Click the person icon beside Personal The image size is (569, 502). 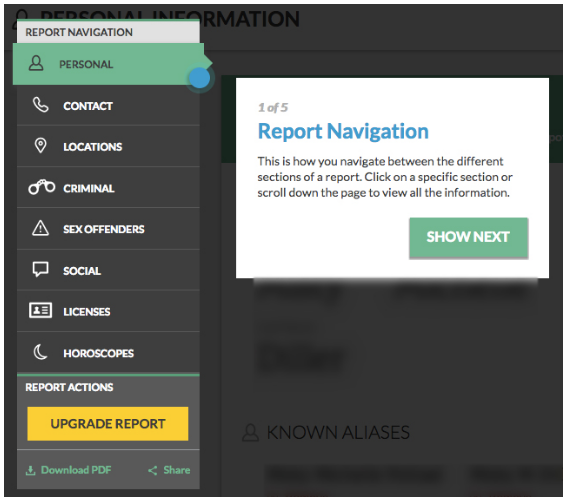point(36,63)
